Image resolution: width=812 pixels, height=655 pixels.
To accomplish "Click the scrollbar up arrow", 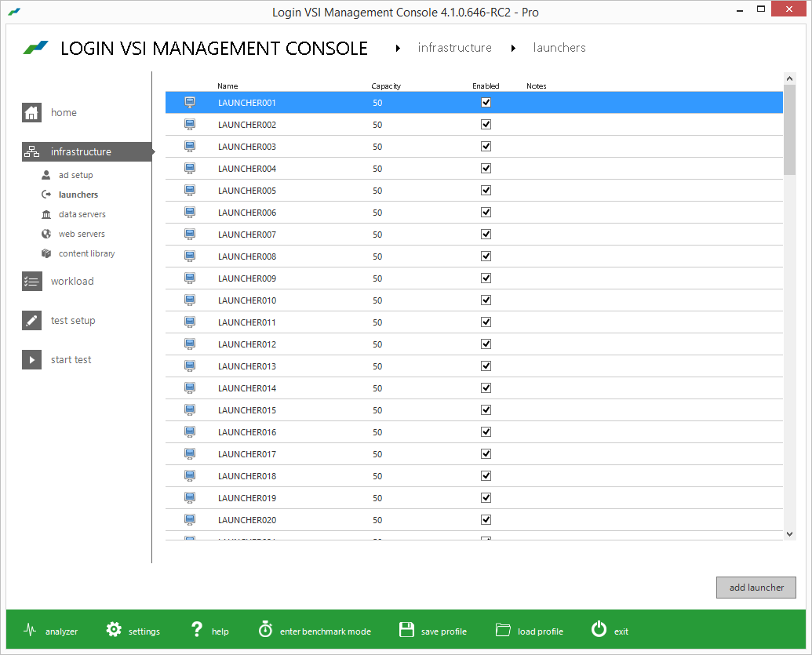I will pos(789,78).
